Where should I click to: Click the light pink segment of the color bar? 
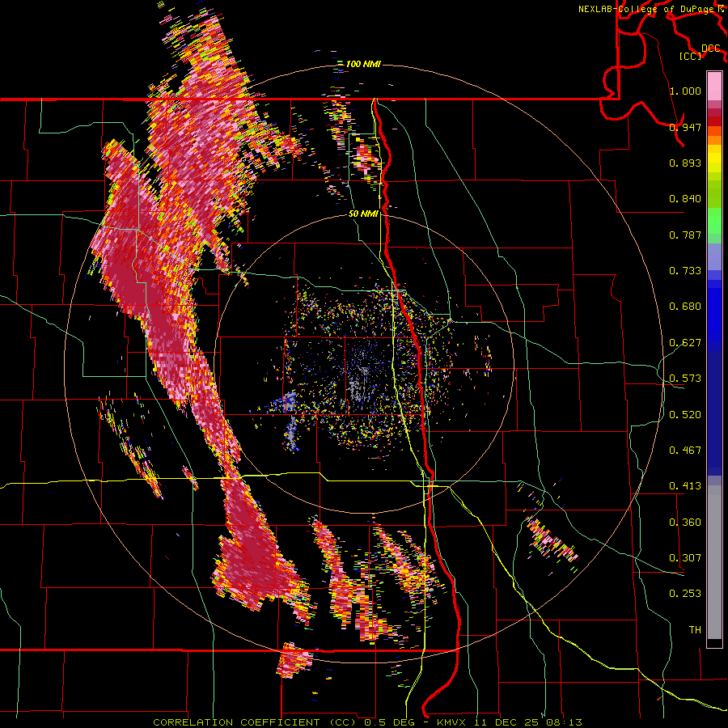pyautogui.click(x=714, y=86)
